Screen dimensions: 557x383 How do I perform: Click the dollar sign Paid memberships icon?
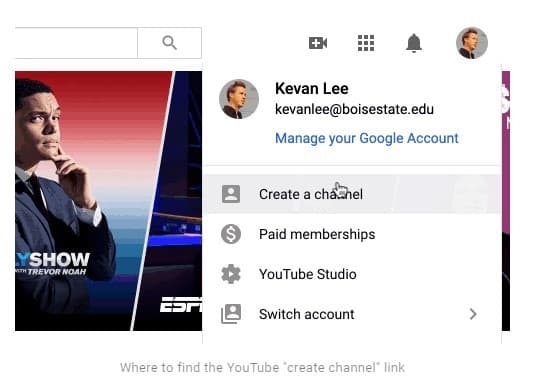click(231, 234)
